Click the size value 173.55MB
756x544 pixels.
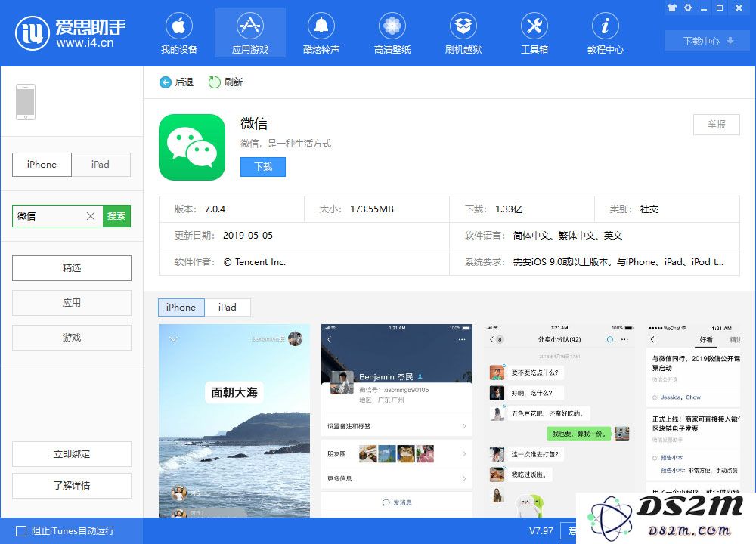tap(372, 209)
